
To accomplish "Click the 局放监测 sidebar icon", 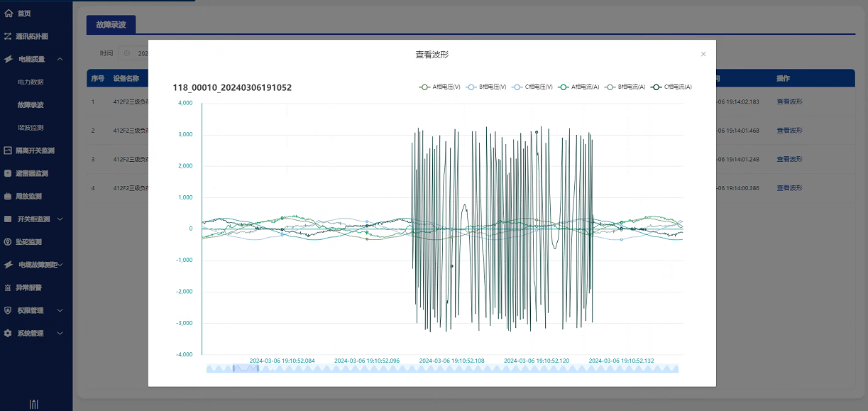I will pyautogui.click(x=9, y=196).
